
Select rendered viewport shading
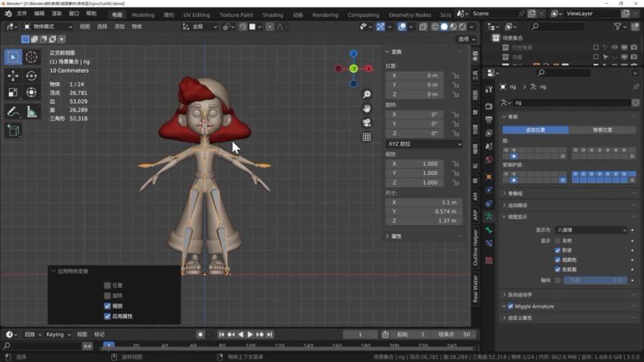[x=462, y=27]
